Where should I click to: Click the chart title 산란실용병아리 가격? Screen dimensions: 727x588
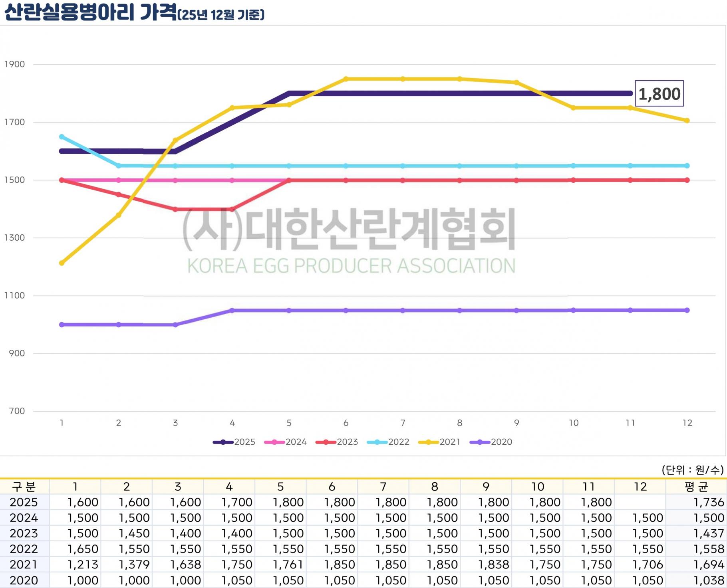coord(90,13)
